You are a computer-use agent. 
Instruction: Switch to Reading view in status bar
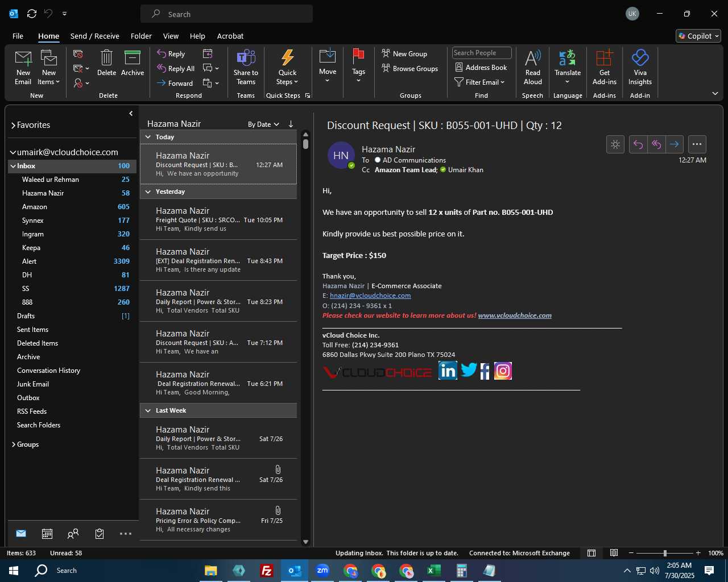coord(614,553)
